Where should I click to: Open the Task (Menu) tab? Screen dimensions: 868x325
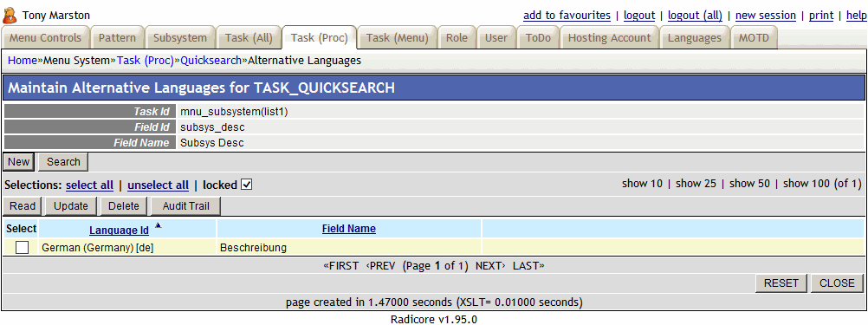point(398,38)
